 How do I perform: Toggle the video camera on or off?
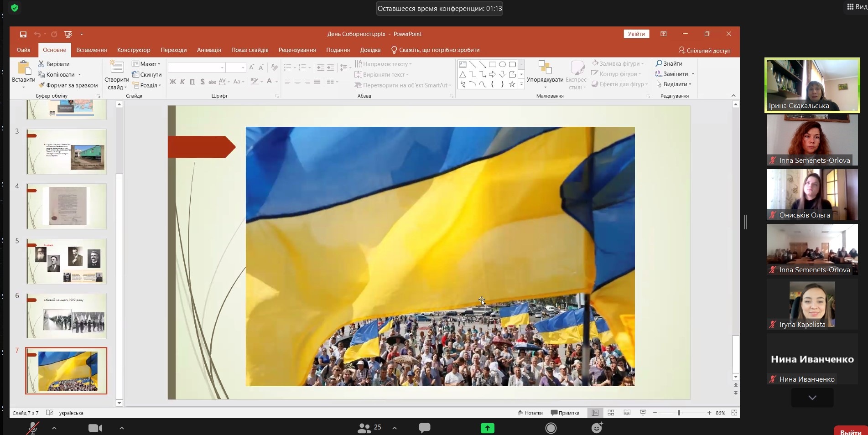pyautogui.click(x=95, y=428)
